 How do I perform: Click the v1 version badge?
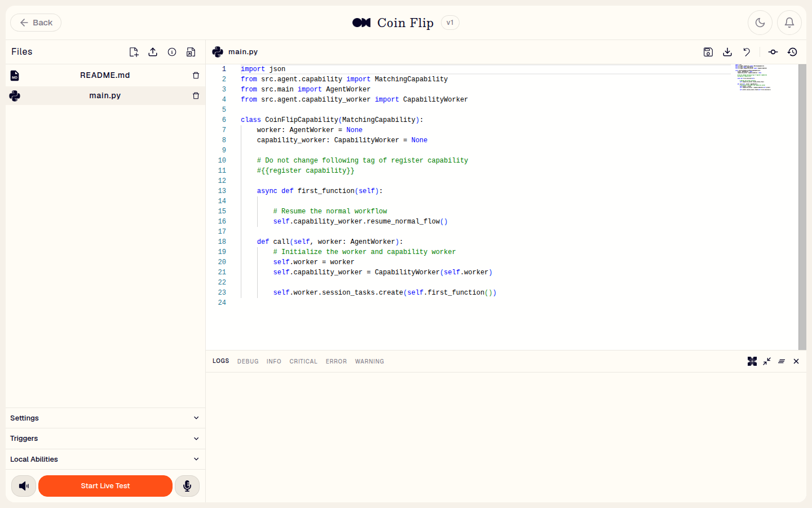click(x=450, y=23)
